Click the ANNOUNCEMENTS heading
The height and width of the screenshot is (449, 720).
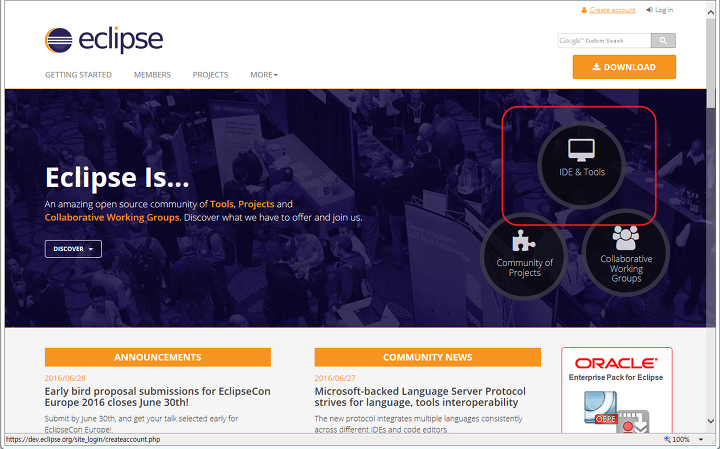(158, 357)
